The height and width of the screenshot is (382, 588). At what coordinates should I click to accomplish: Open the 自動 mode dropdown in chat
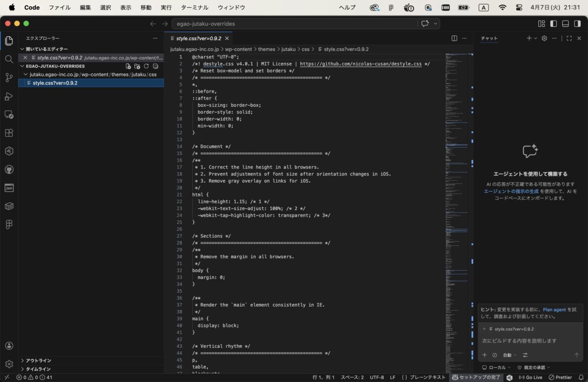point(510,355)
